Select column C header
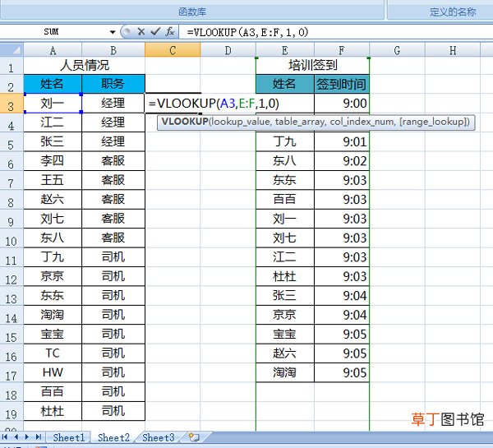This screenshot has width=493, height=448. pos(173,50)
